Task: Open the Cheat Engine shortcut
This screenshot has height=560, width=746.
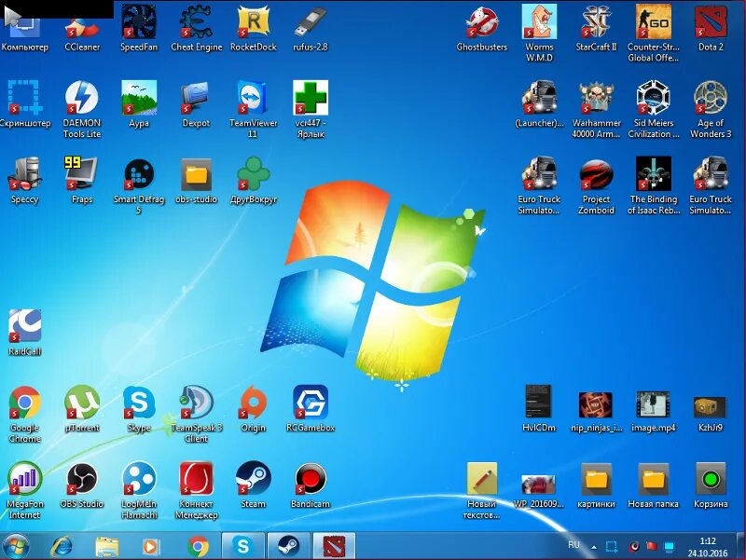Action: (x=196, y=28)
